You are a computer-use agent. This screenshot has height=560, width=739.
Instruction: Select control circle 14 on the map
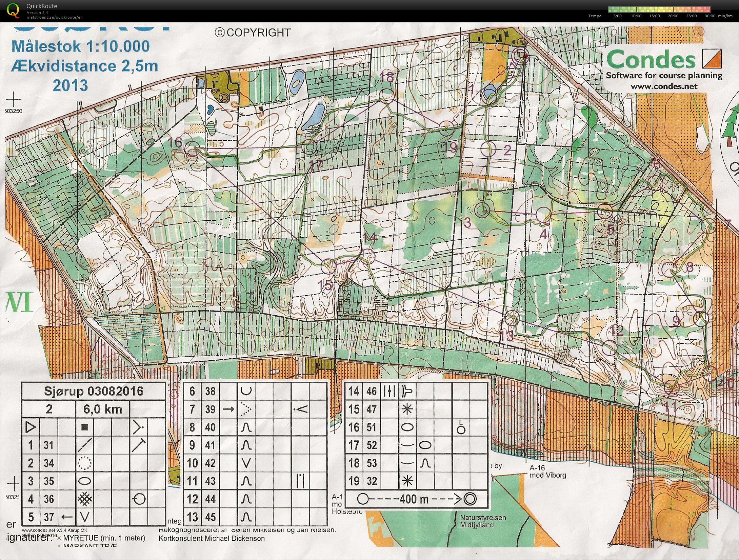tap(367, 256)
